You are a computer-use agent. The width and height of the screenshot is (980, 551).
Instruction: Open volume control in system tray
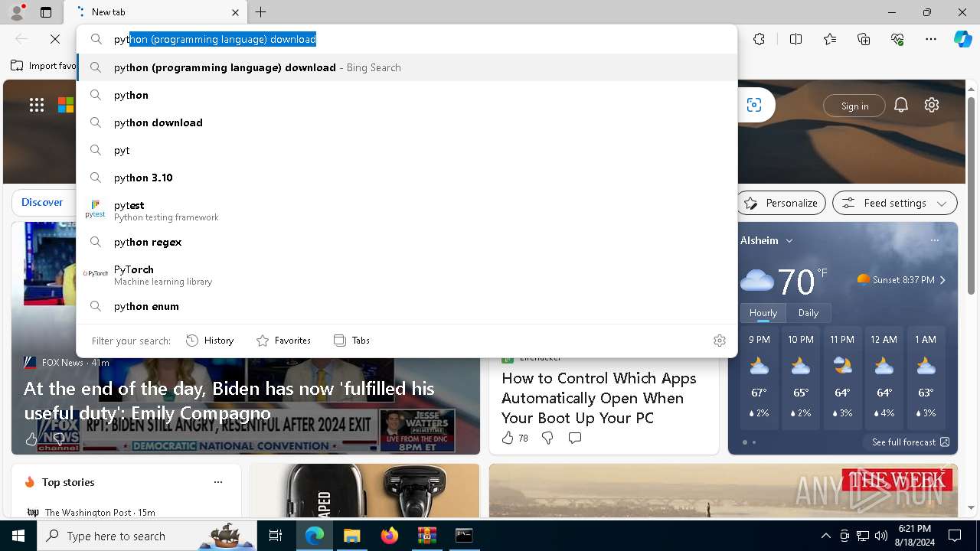click(x=880, y=536)
